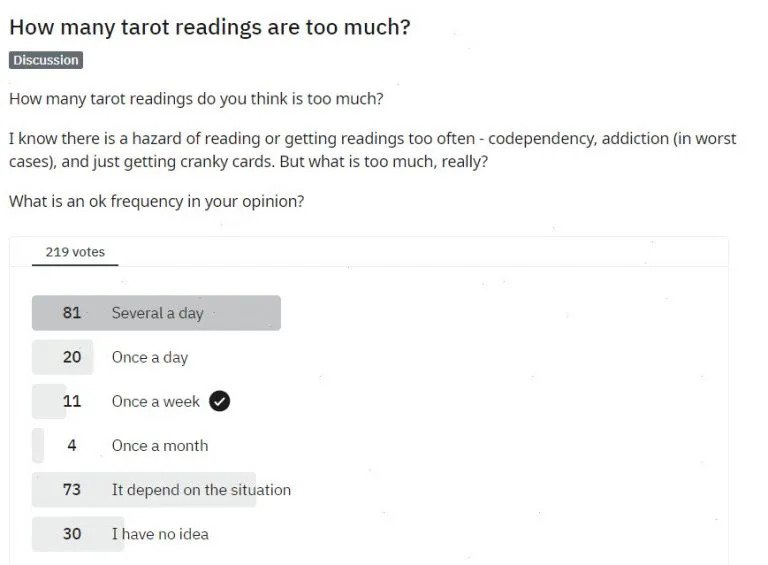Click the 4 vote count number
Viewport: 768px width, 565px height.
[72, 446]
